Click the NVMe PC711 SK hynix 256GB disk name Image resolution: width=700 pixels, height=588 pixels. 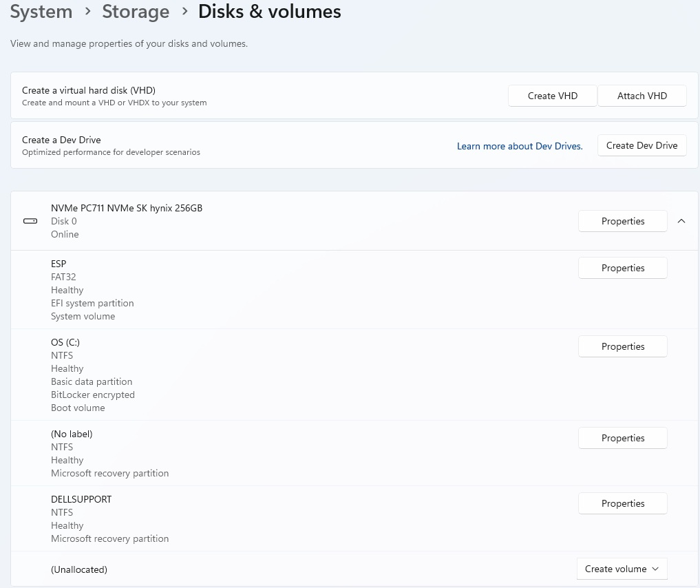(x=127, y=208)
